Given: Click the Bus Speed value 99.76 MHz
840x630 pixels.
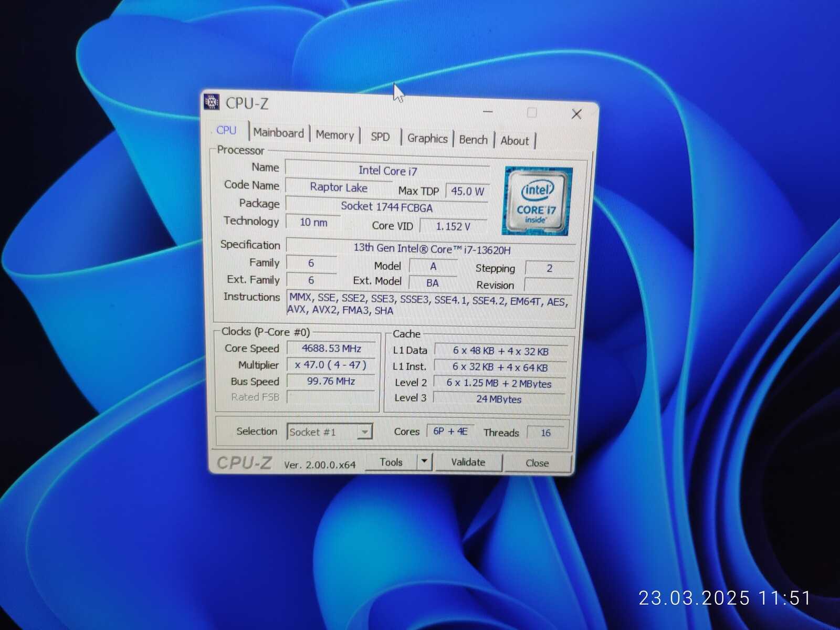Looking at the screenshot, I should click(331, 381).
